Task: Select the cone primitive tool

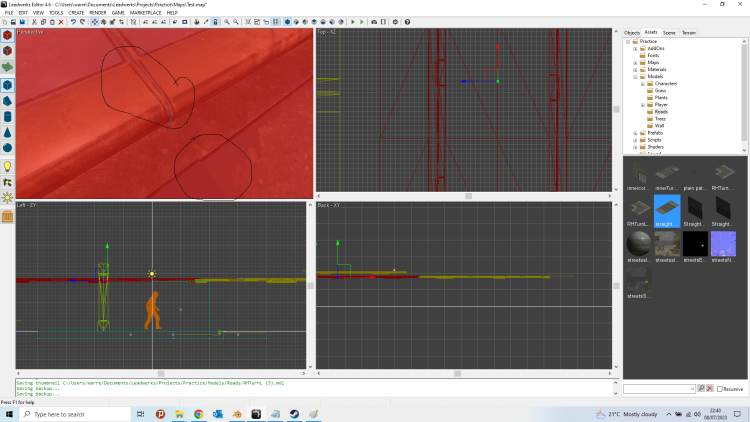Action: click(x=7, y=133)
